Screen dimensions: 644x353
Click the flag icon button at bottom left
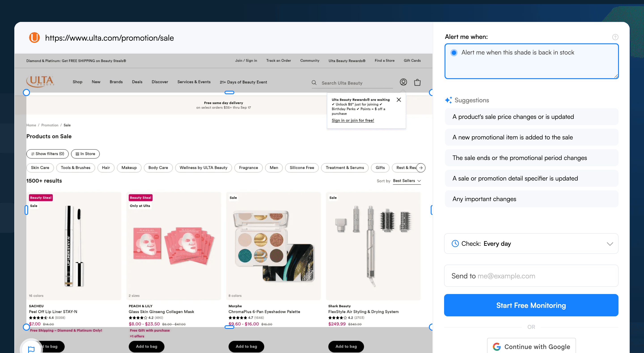tap(31, 349)
